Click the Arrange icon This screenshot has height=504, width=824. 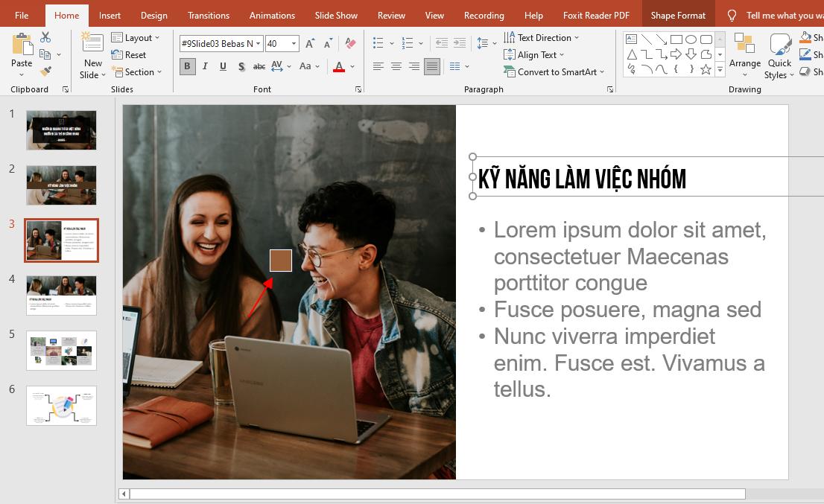(x=745, y=51)
